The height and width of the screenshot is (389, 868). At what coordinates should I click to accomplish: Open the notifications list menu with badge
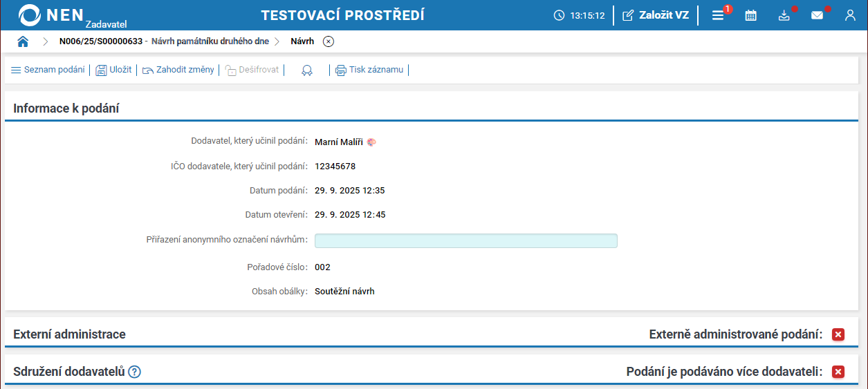[x=718, y=15]
